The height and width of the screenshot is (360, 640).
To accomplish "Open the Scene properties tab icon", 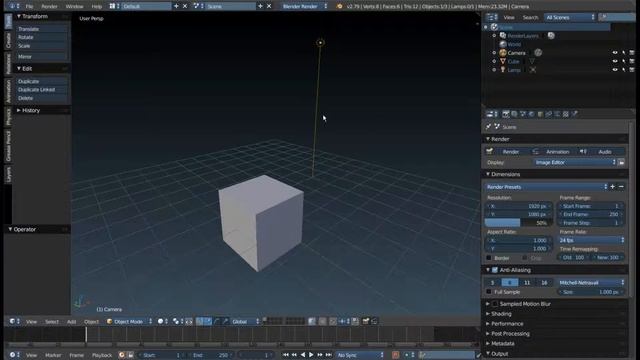I will (523, 114).
